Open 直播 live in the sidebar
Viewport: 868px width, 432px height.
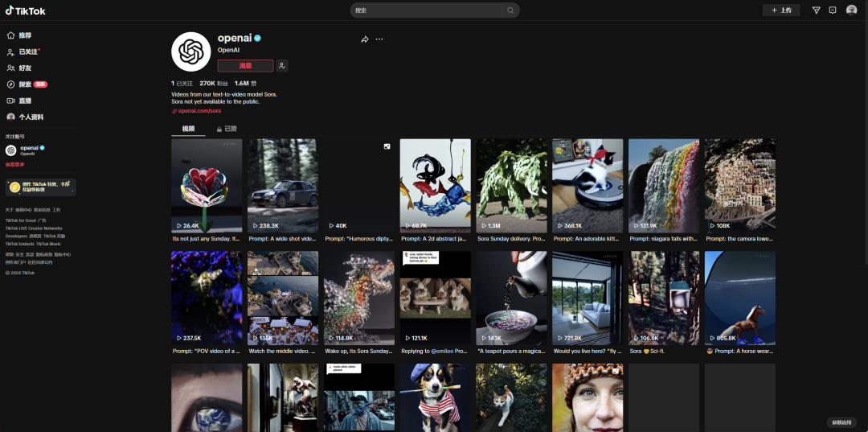pyautogui.click(x=19, y=101)
